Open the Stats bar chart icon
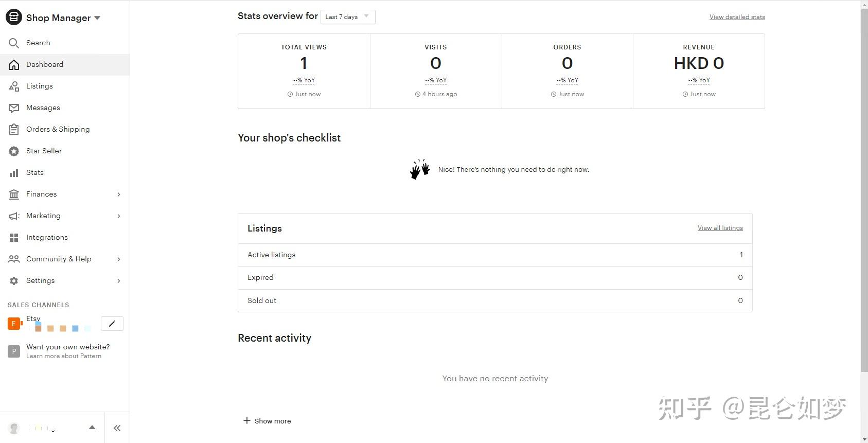This screenshot has width=868, height=443. tap(14, 173)
